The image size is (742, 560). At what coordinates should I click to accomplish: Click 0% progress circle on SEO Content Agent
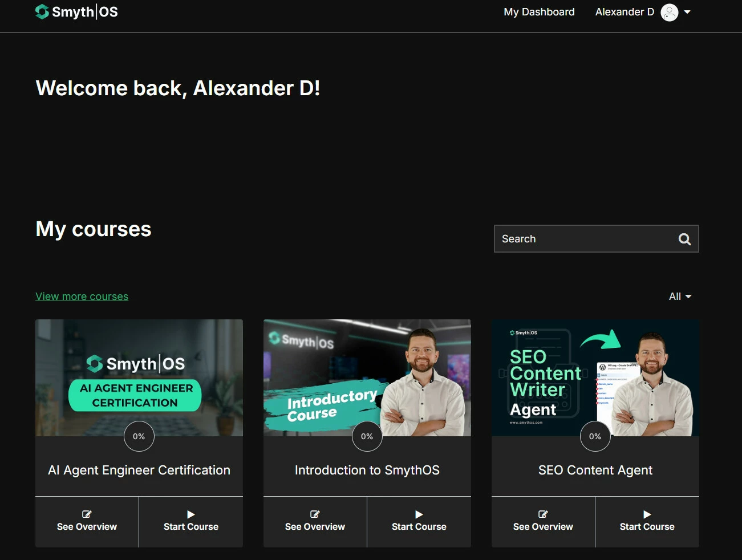coord(595,436)
